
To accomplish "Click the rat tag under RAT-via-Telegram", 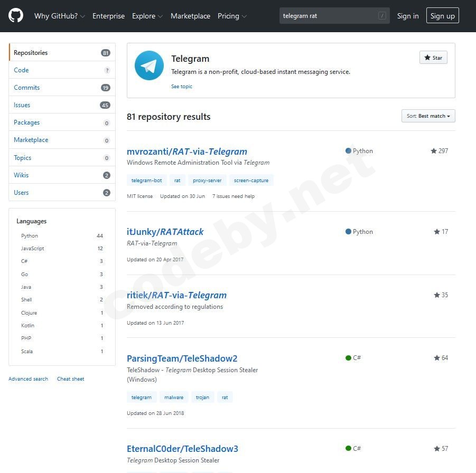I will (x=178, y=180).
